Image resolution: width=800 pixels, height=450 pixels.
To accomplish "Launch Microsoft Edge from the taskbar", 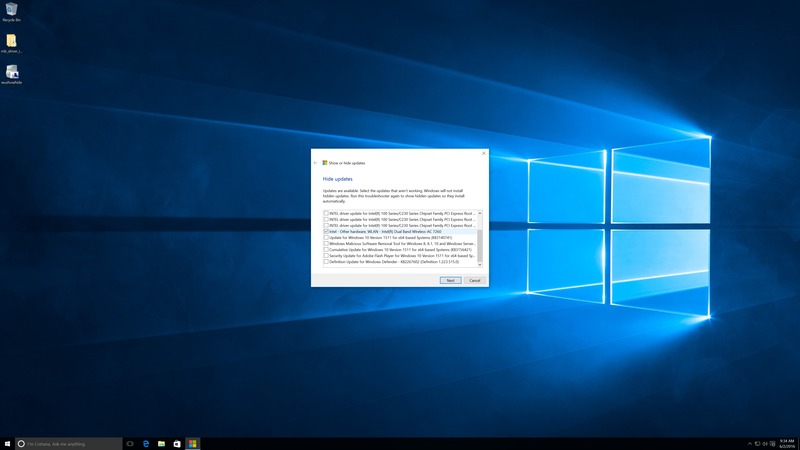I will click(x=146, y=443).
